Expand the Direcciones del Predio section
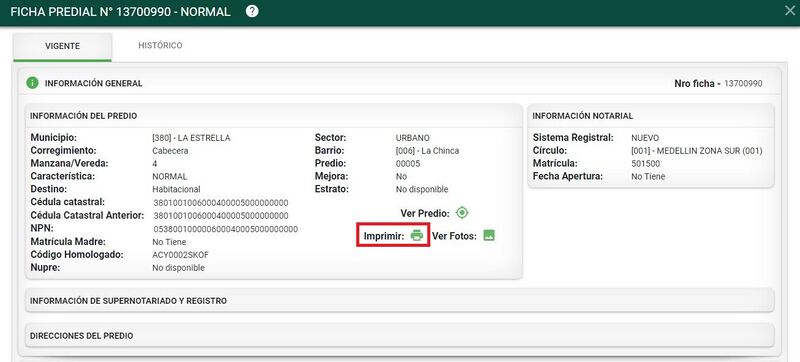The width and height of the screenshot is (800, 362). point(399,336)
